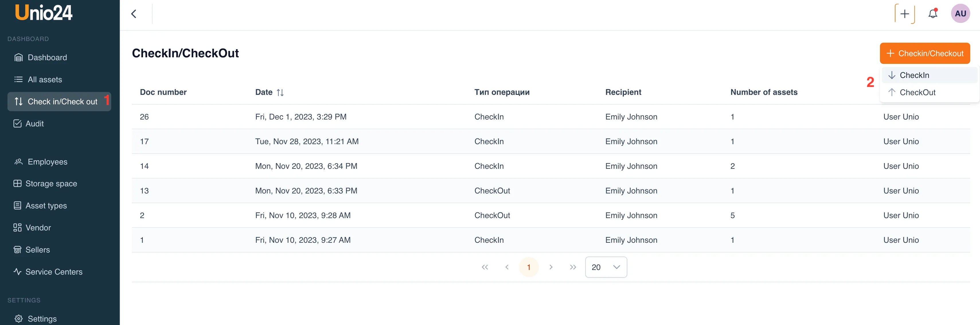
Task: Select page 1 in pagination
Action: pyautogui.click(x=528, y=267)
